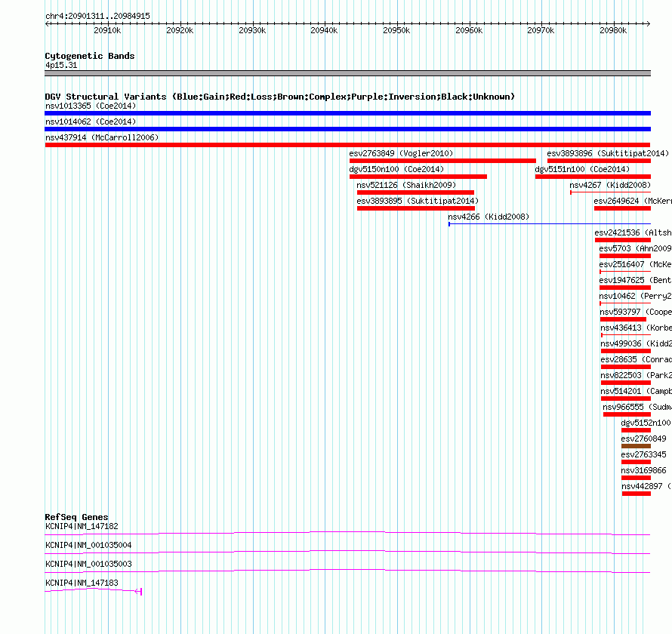
Task: Open the esv3893896 (Suktitipat2014) label
Action: [608, 153]
